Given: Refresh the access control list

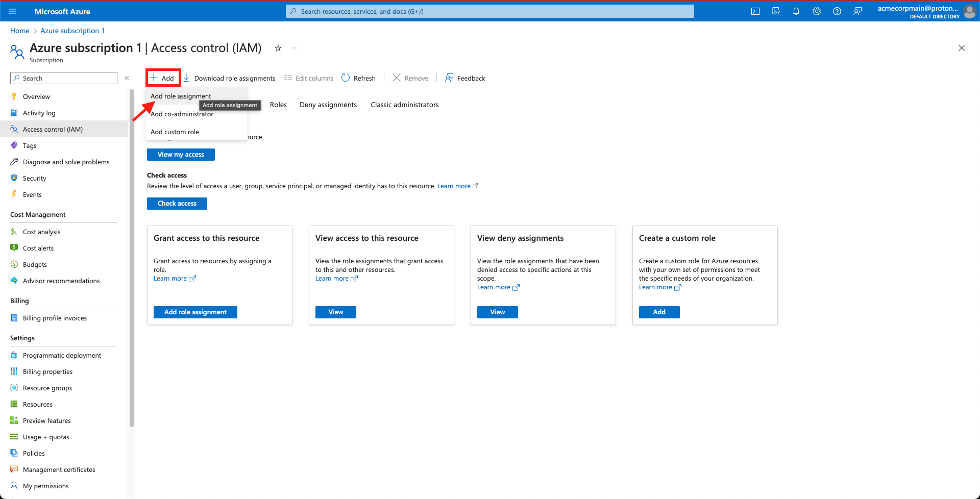Looking at the screenshot, I should [358, 78].
